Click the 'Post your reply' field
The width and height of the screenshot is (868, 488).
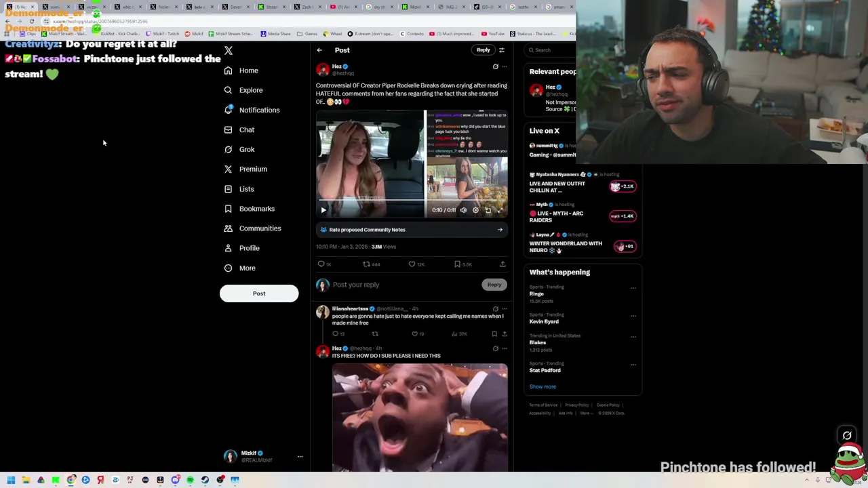pyautogui.click(x=406, y=285)
